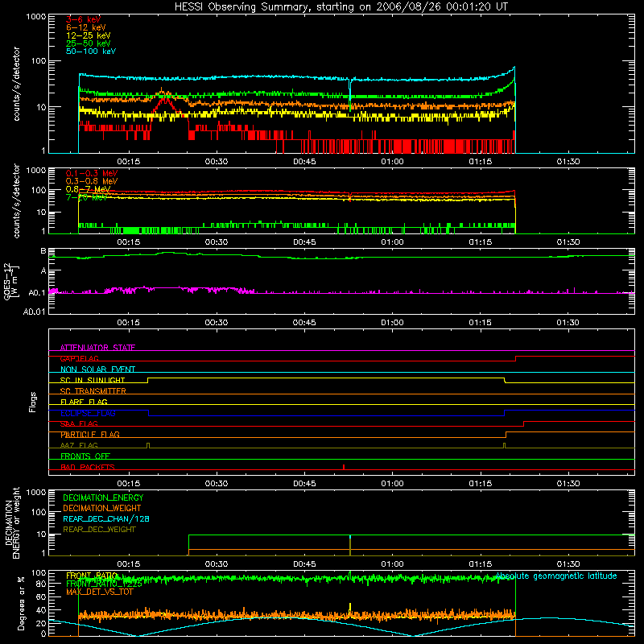Click the 0.3-0.8 MeV legend label
644x644 pixels.
92,181
